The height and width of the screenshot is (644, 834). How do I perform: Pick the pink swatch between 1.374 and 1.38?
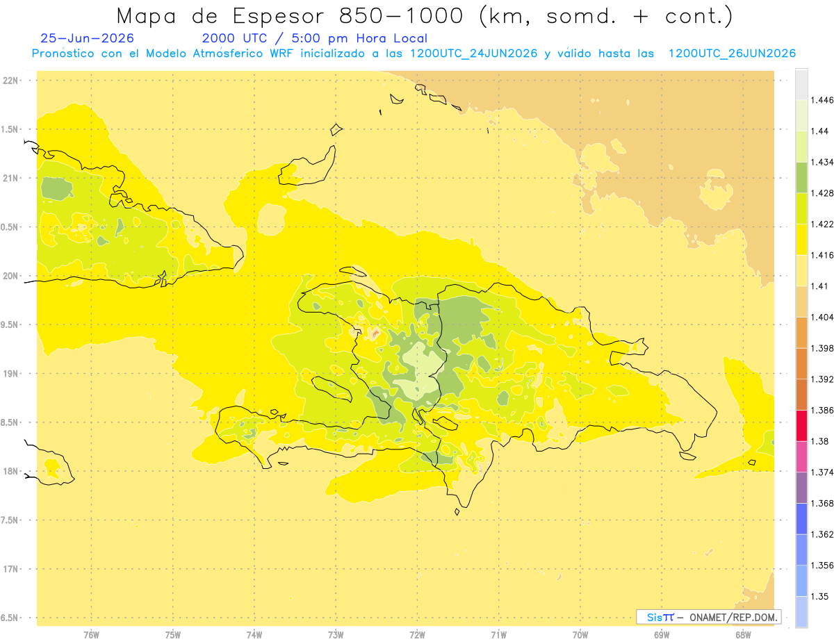point(801,456)
